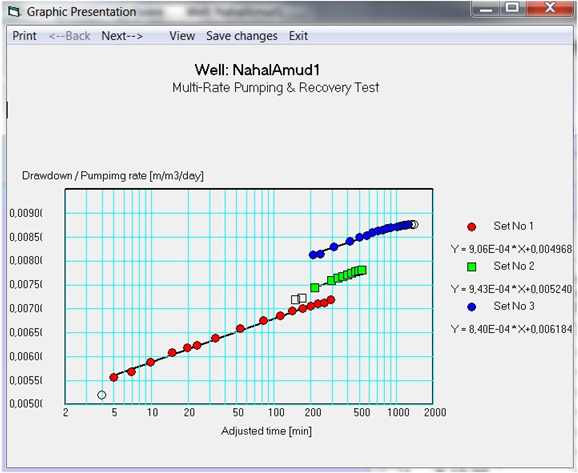This screenshot has width=578, height=473.
Task: Click the hollow square excluded points near time 150
Action: [x=299, y=299]
